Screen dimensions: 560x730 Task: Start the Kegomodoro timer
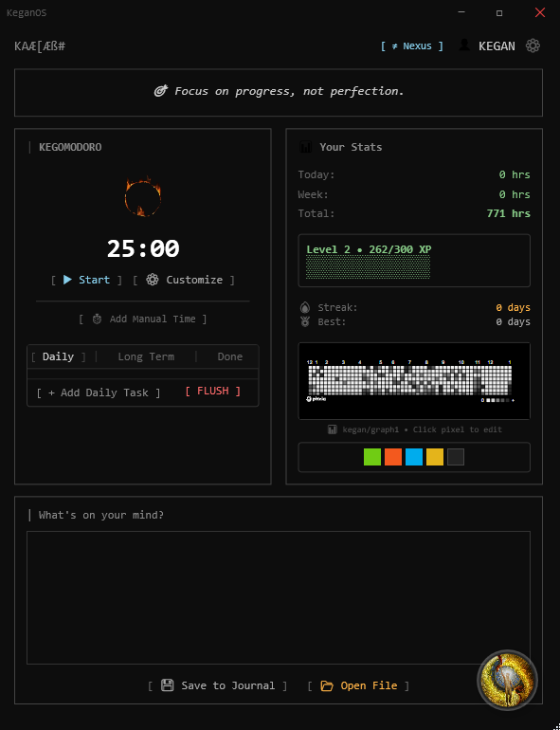tap(86, 280)
